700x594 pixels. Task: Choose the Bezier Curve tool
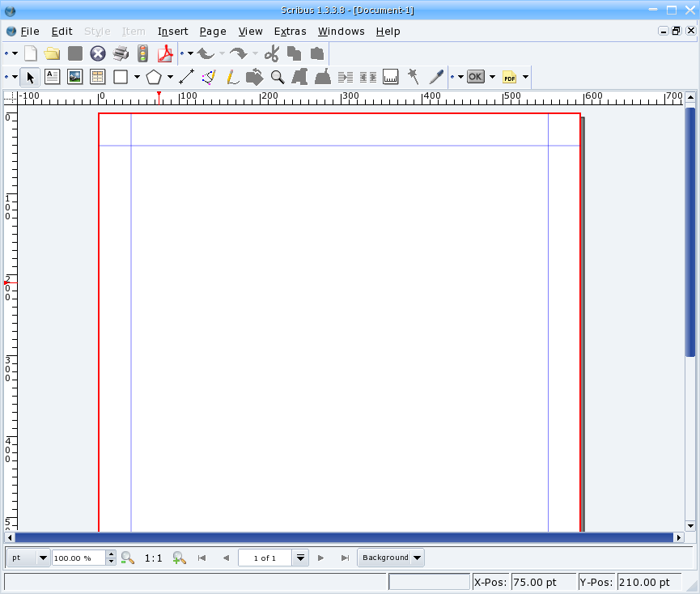pos(209,77)
